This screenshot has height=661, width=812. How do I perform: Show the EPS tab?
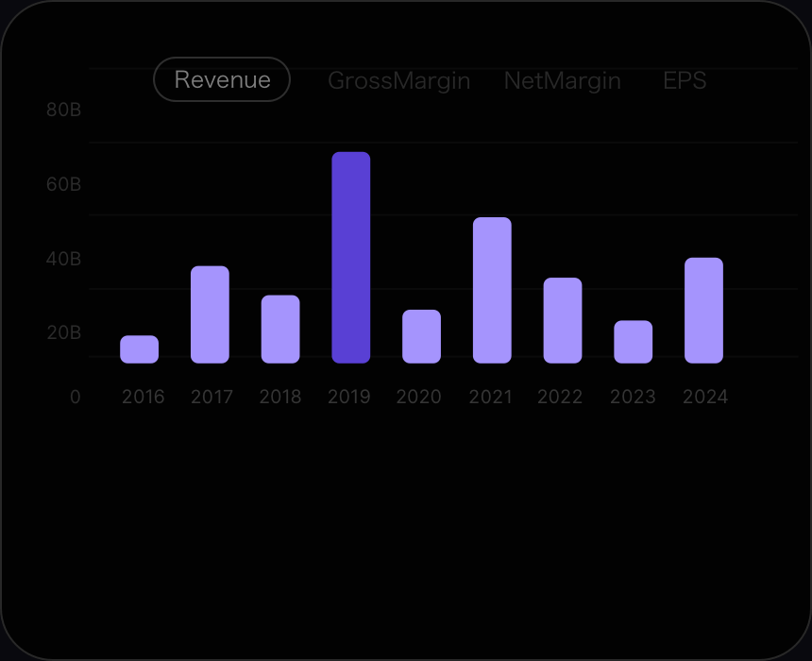point(685,80)
